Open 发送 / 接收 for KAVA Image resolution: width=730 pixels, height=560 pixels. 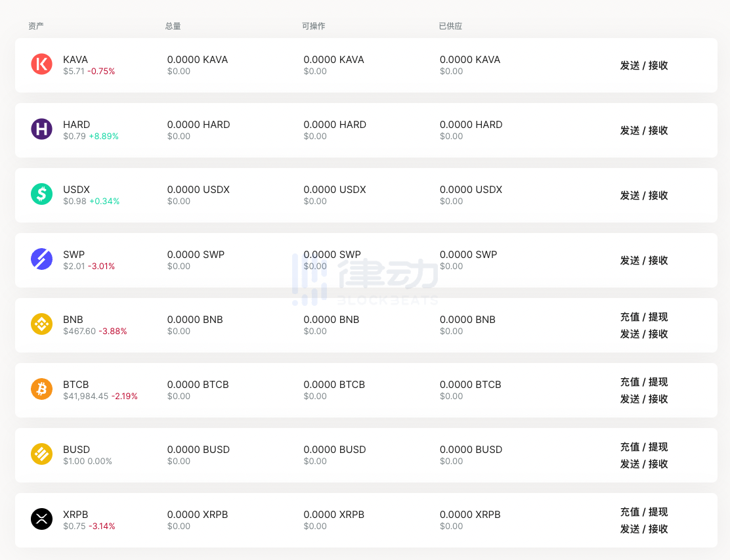(x=643, y=66)
